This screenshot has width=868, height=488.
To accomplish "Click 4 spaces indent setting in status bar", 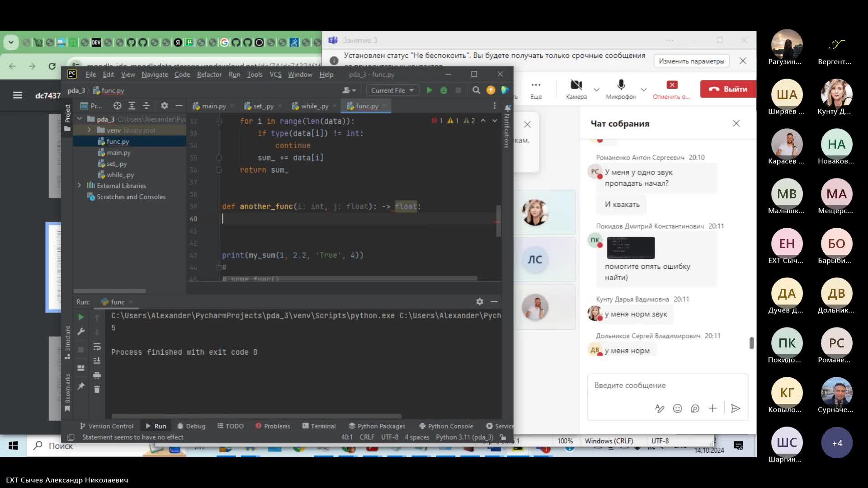I will (x=417, y=437).
